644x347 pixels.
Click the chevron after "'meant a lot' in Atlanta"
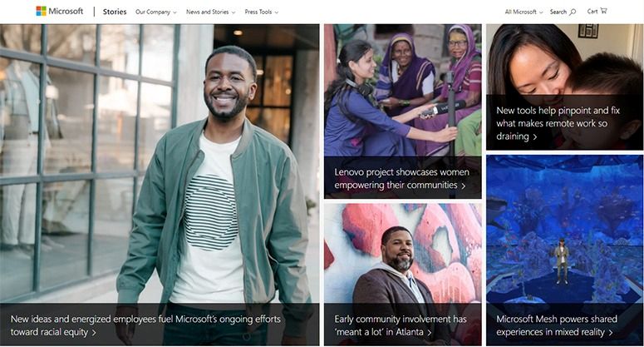(x=430, y=333)
